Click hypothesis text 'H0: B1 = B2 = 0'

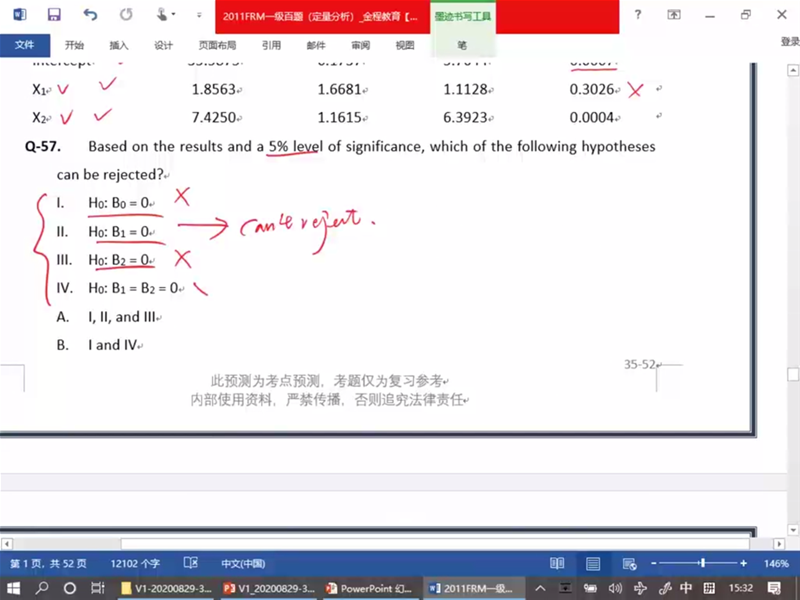pos(134,288)
